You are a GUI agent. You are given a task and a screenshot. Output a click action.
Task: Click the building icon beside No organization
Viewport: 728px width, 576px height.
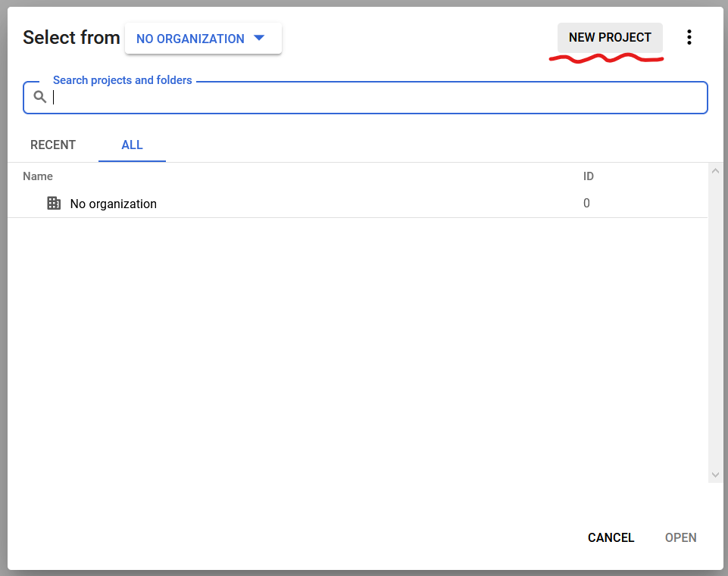[x=54, y=203]
